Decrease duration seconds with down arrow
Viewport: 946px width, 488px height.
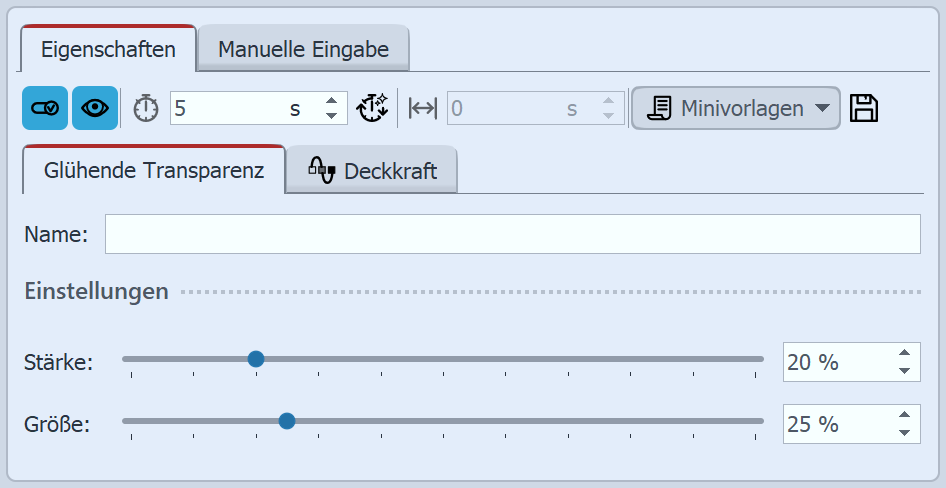[332, 116]
